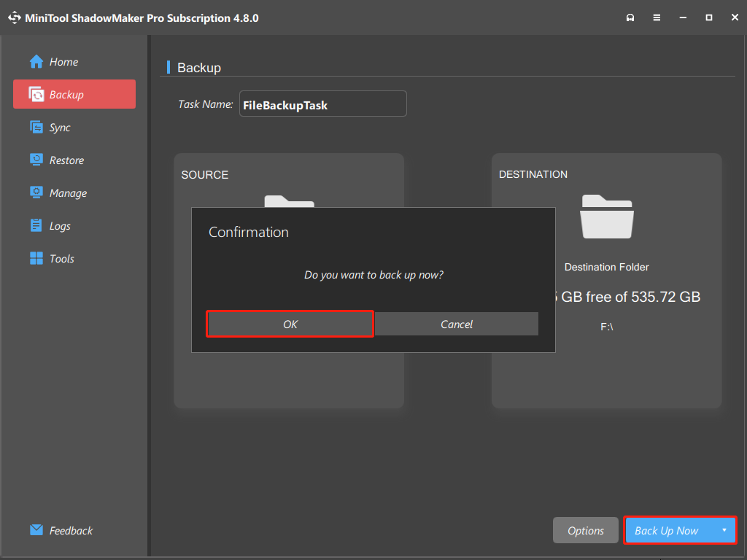The height and width of the screenshot is (560, 747).
Task: Dismiss the confirmation with Cancel
Action: click(456, 324)
